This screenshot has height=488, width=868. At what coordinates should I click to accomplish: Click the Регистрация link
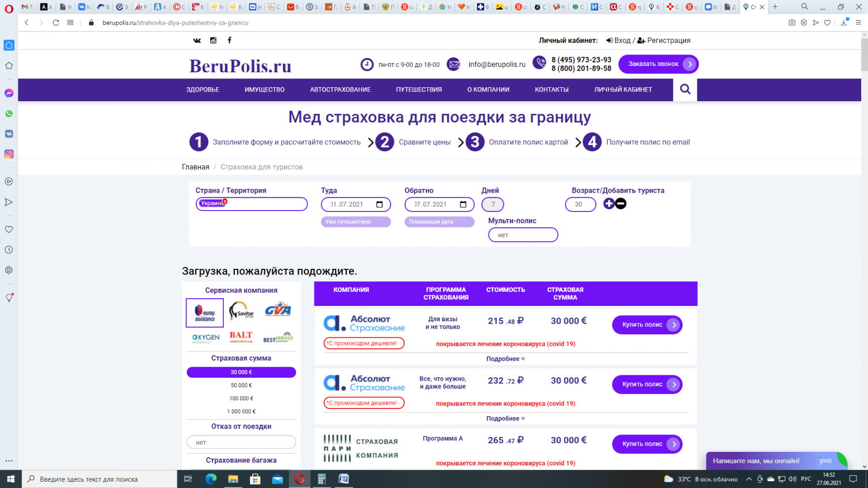point(664,40)
